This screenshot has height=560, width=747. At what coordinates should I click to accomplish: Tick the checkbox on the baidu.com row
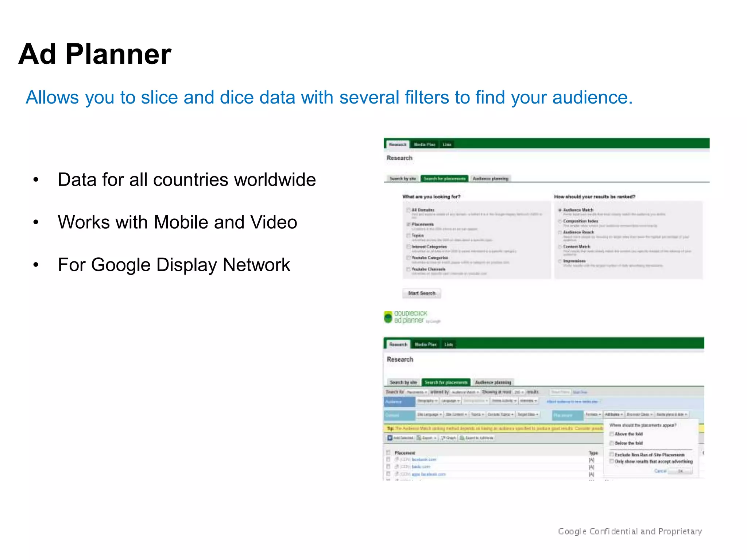click(388, 467)
